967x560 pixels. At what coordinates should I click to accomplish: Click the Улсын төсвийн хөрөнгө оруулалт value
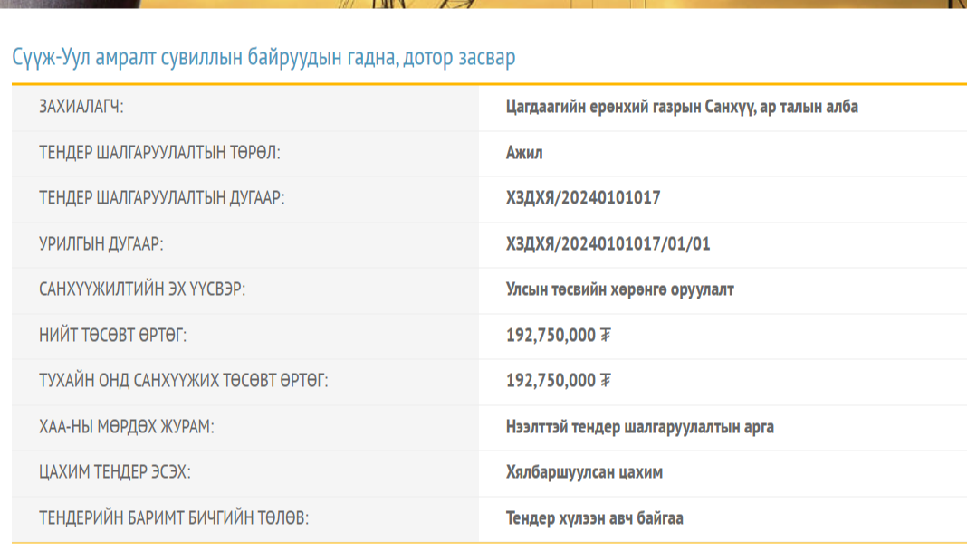point(620,290)
